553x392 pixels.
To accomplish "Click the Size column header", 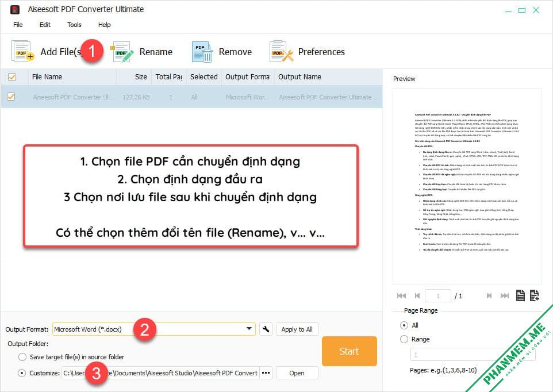I will pyautogui.click(x=134, y=77).
